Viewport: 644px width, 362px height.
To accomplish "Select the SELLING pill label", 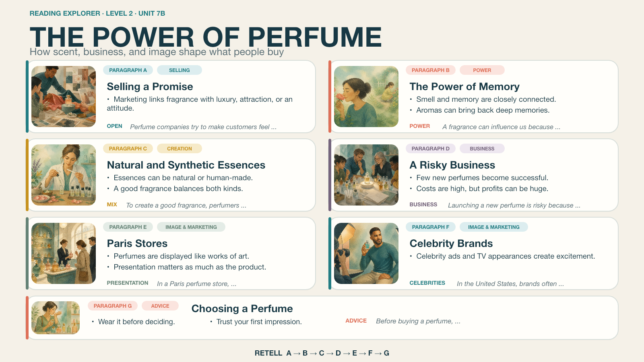I will point(180,70).
